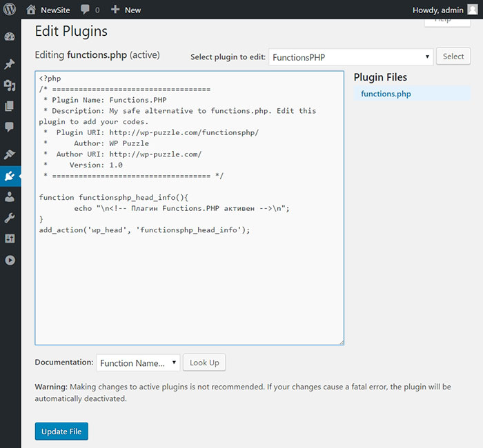Open the Function Name documentation dropdown

point(138,363)
